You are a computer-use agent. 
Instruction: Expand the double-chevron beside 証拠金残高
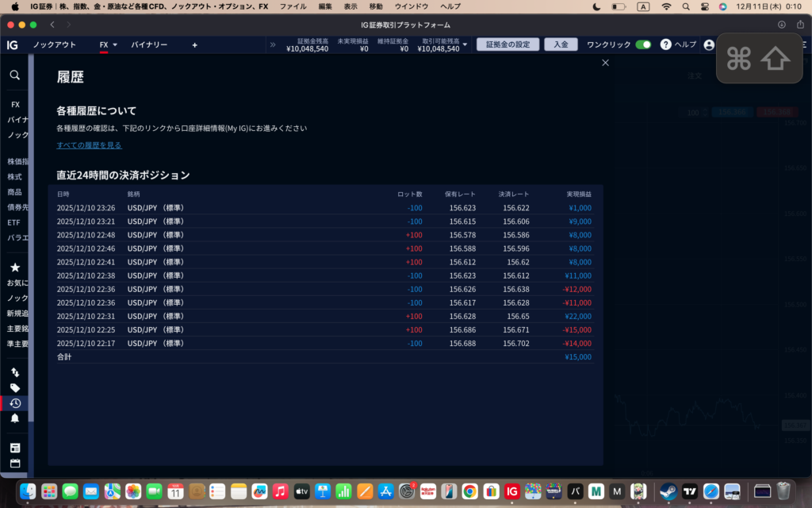click(273, 45)
